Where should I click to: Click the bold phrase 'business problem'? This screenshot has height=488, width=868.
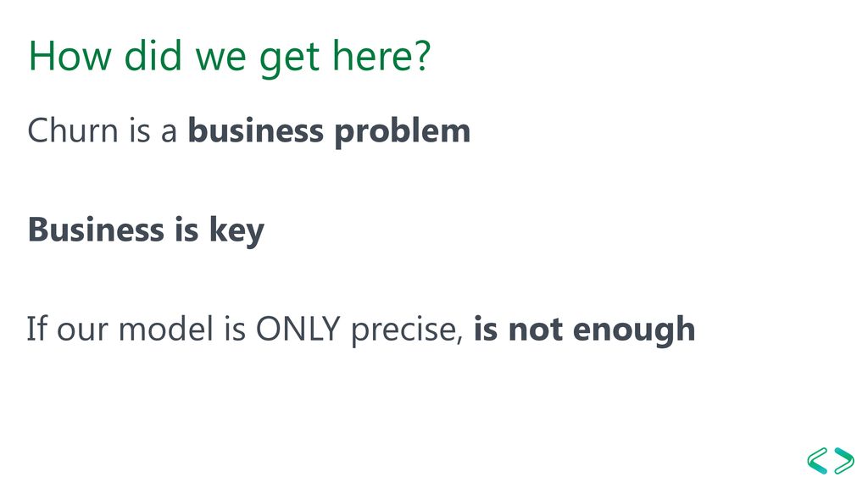pos(330,132)
